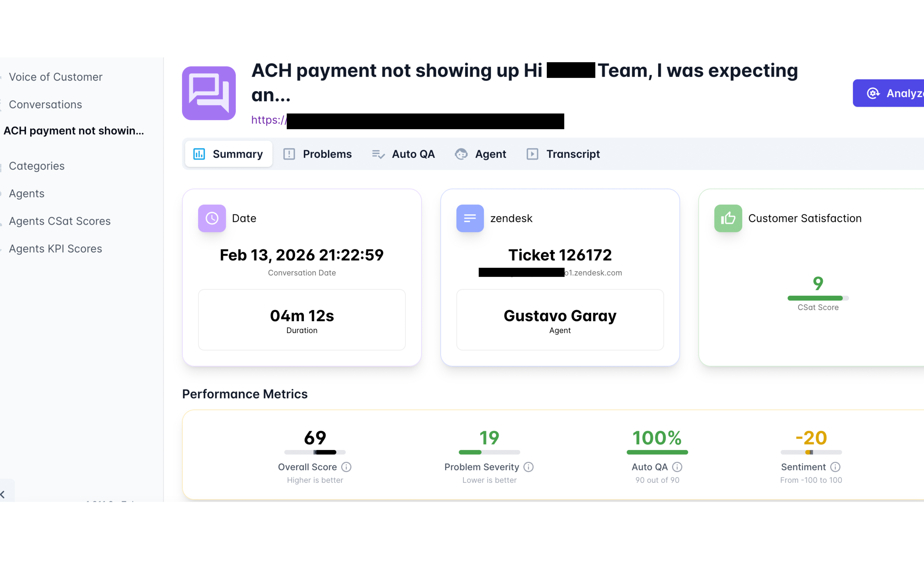Open the redacted https conversation link

[x=407, y=120]
